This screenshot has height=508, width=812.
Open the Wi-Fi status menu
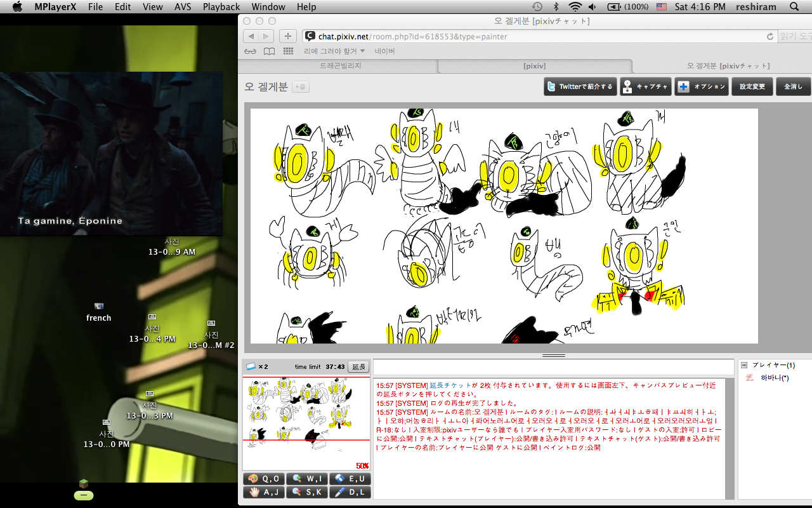click(575, 7)
